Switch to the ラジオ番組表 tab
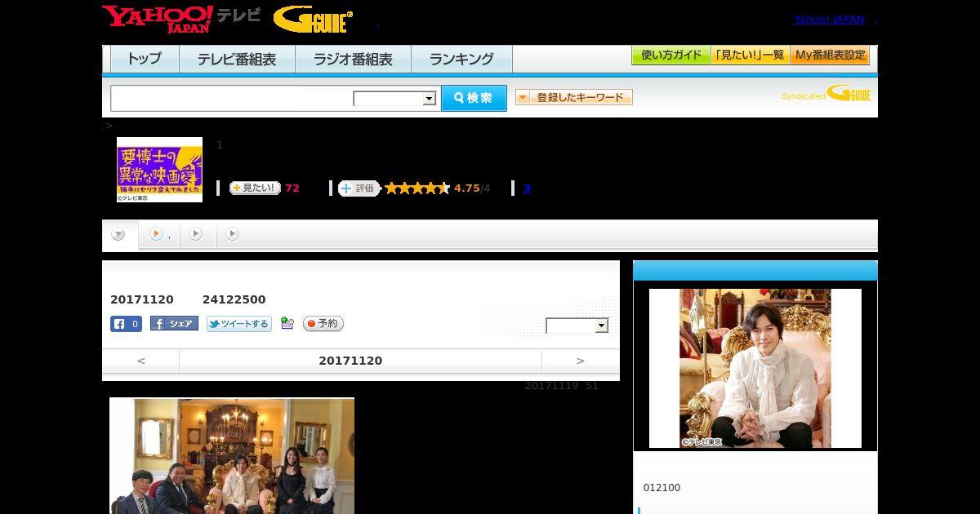The image size is (980, 514). 354,59
